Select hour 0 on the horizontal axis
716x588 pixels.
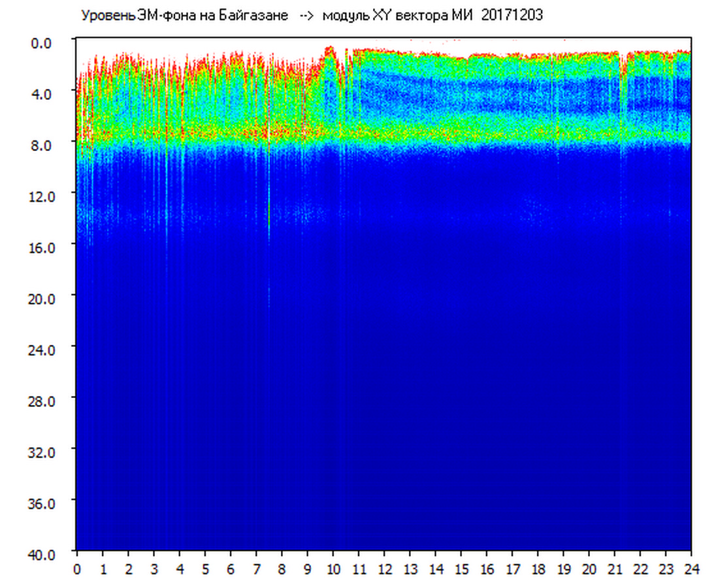(x=77, y=569)
